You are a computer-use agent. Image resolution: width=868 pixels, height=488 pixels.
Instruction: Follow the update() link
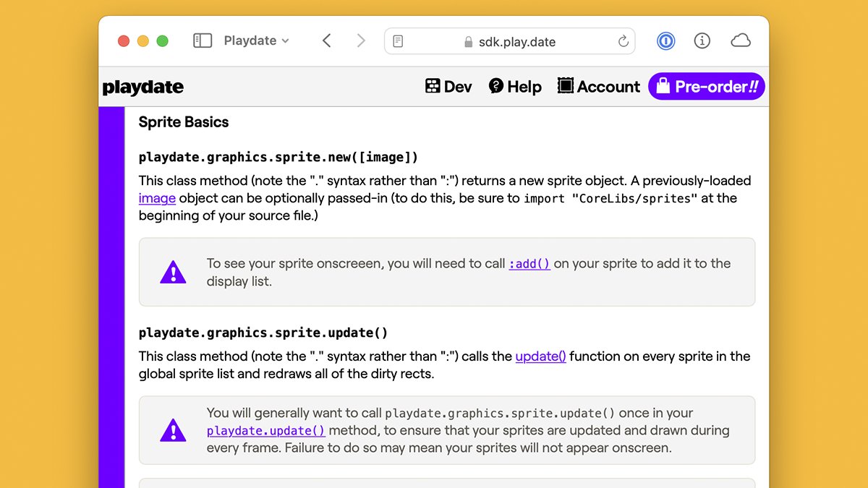(x=541, y=356)
